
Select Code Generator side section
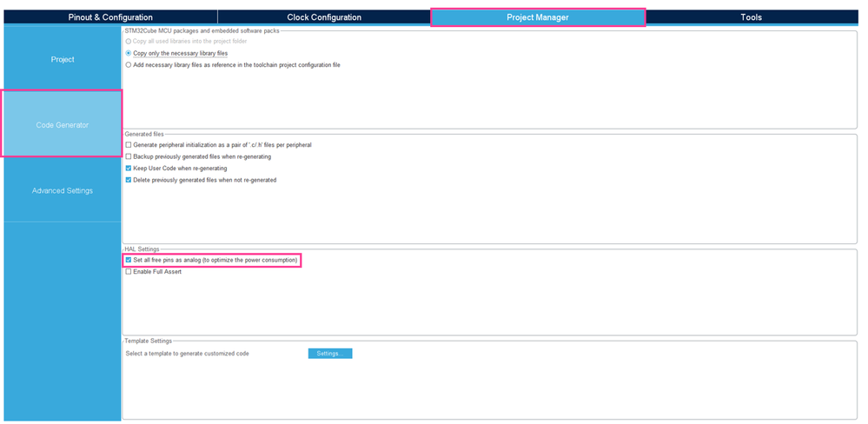(62, 124)
